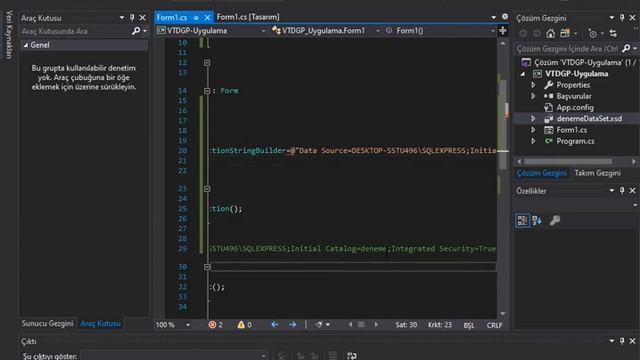Collapse the code block at line 30

[x=207, y=267]
